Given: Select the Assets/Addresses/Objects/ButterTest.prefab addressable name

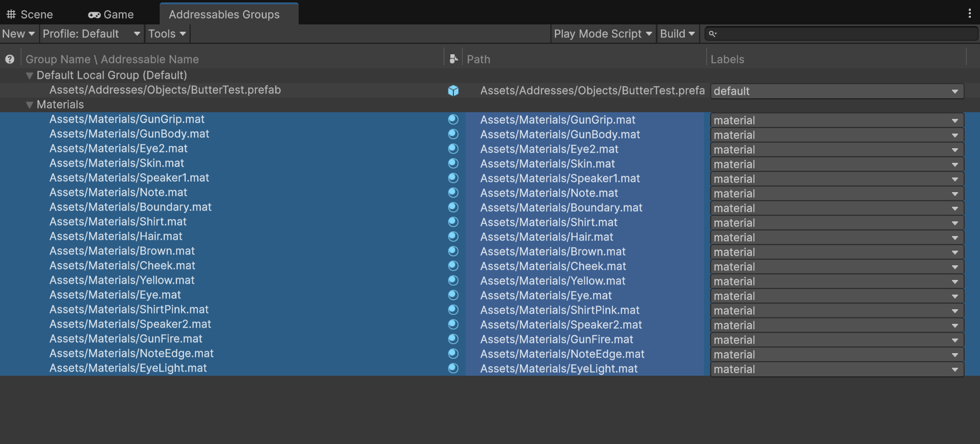Looking at the screenshot, I should pyautogui.click(x=165, y=90).
